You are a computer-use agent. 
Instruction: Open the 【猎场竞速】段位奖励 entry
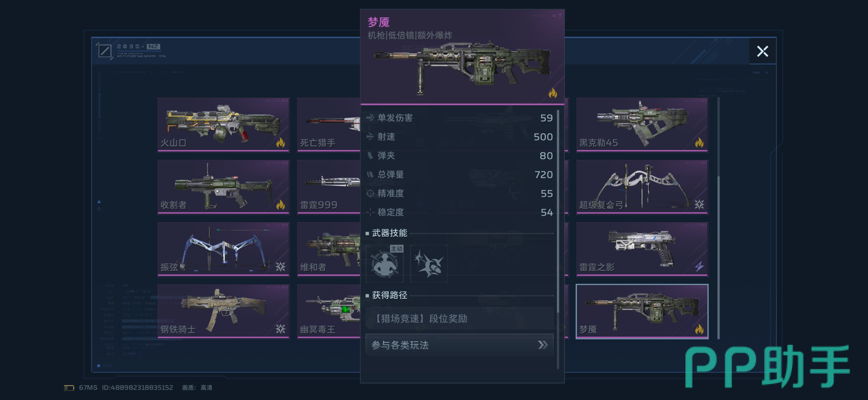(459, 318)
